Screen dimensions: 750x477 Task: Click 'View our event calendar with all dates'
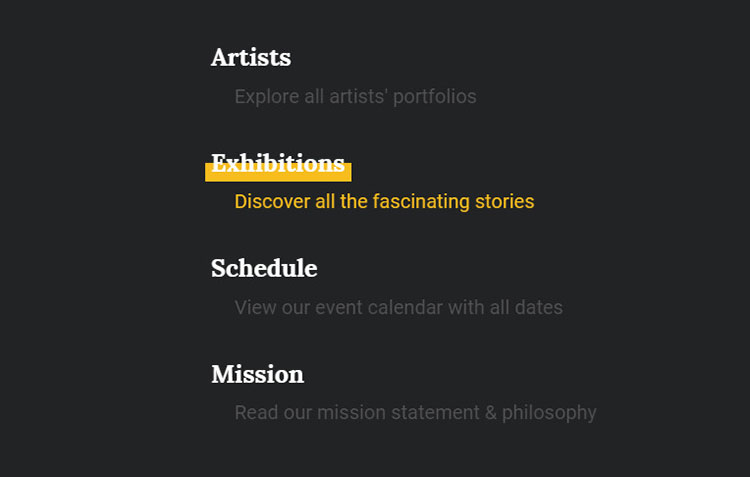coord(398,307)
